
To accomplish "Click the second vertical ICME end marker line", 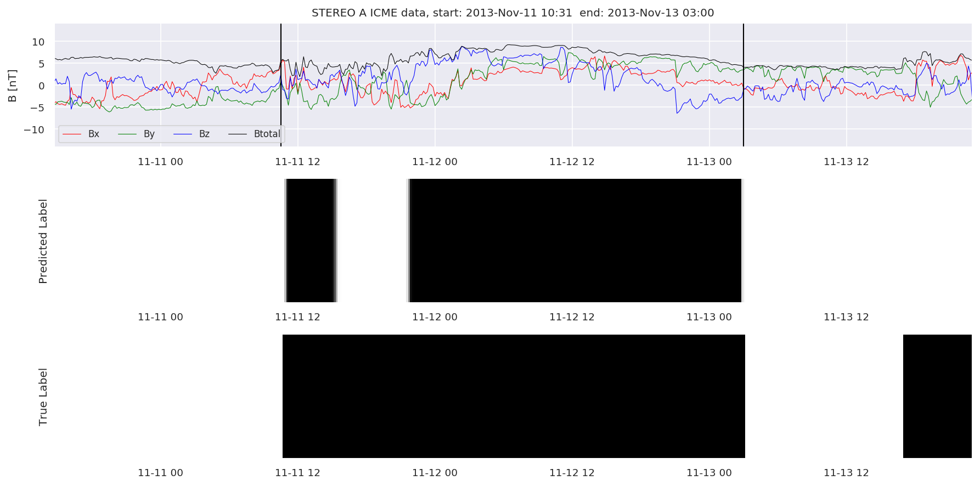I will click(x=744, y=85).
